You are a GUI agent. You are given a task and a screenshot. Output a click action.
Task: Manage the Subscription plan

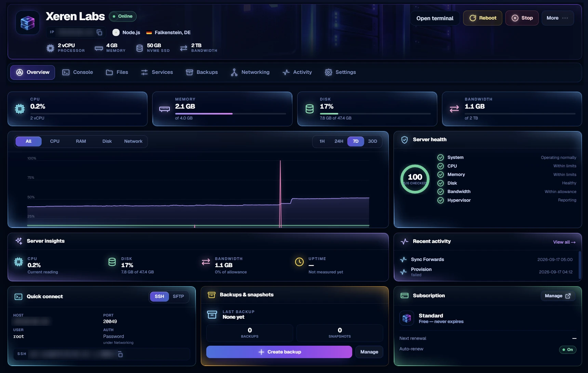558,296
